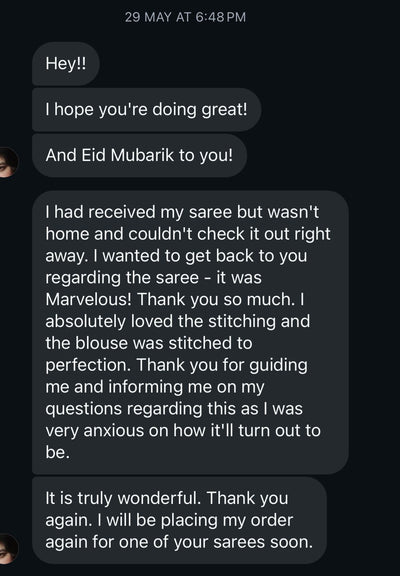Viewport: 400px width, 576px height.
Task: Open sender avatar beside Eid Mubarik message
Action: tap(8, 162)
